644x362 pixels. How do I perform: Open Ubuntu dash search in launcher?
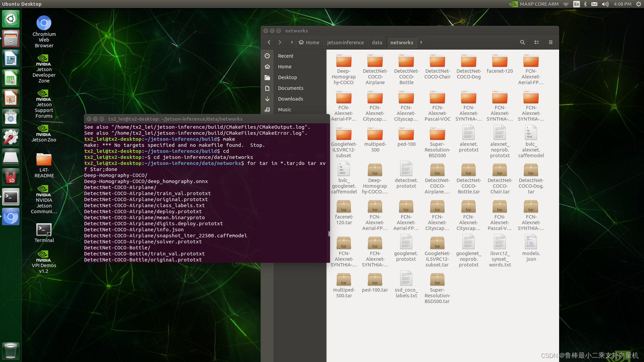coord(11,19)
